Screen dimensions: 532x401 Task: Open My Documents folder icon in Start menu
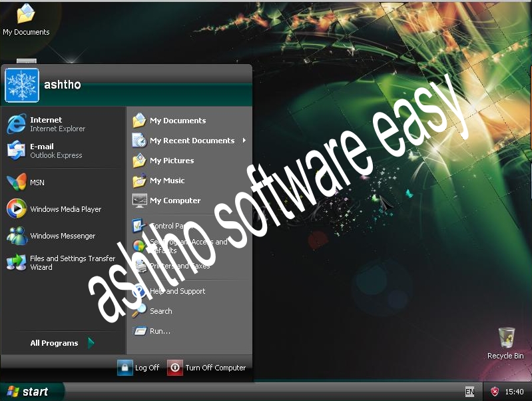(139, 121)
